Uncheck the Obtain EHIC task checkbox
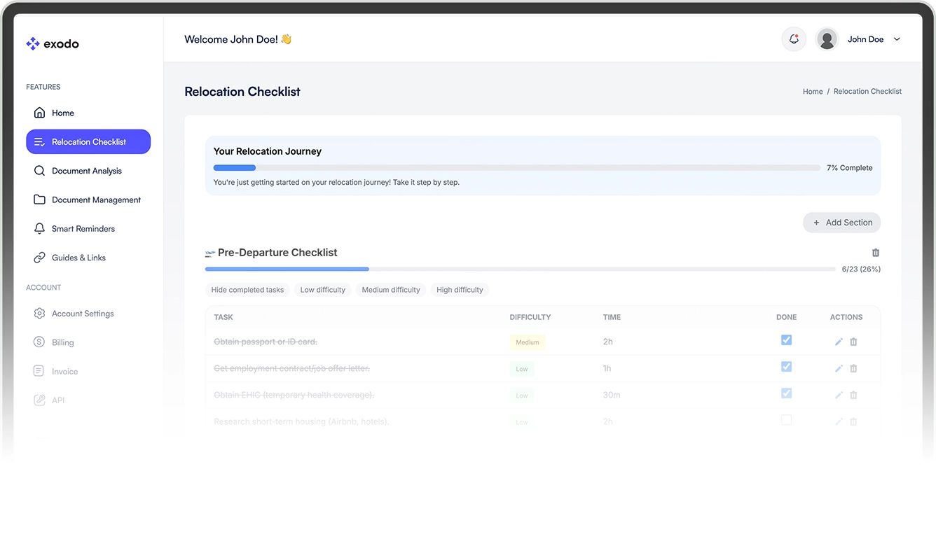The image size is (936, 560). (787, 393)
